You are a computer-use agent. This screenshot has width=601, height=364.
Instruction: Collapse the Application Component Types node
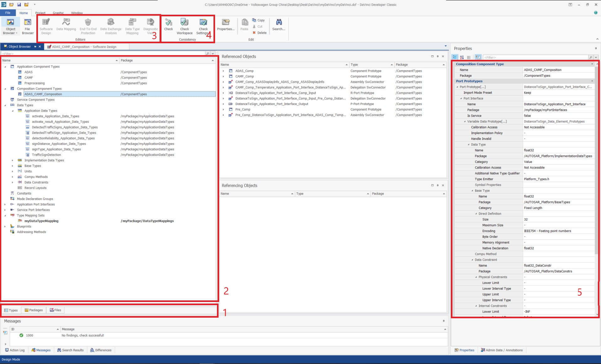coord(5,67)
